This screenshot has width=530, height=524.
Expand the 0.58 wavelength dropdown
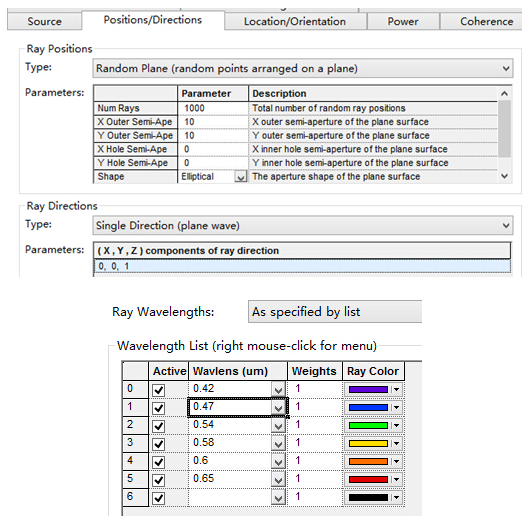click(x=279, y=444)
